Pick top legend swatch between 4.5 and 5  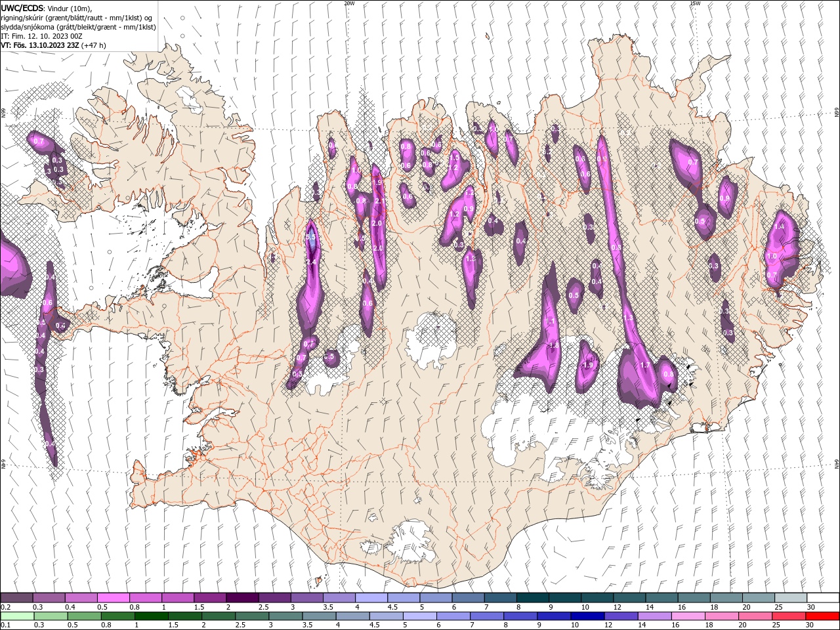[x=403, y=598]
